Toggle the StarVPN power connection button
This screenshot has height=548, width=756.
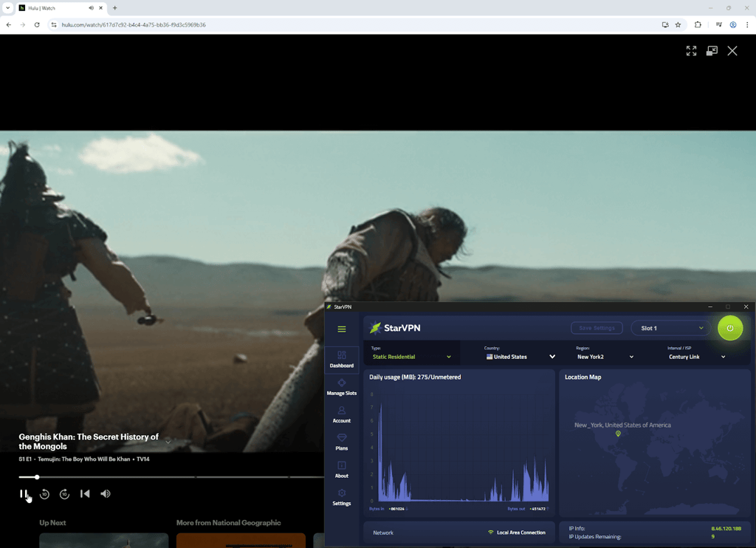730,328
